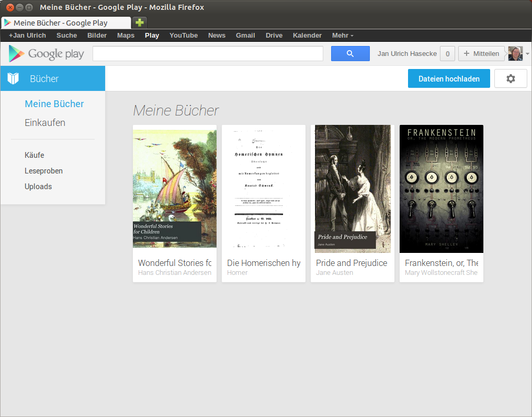Click the user profile avatar photo

point(515,54)
